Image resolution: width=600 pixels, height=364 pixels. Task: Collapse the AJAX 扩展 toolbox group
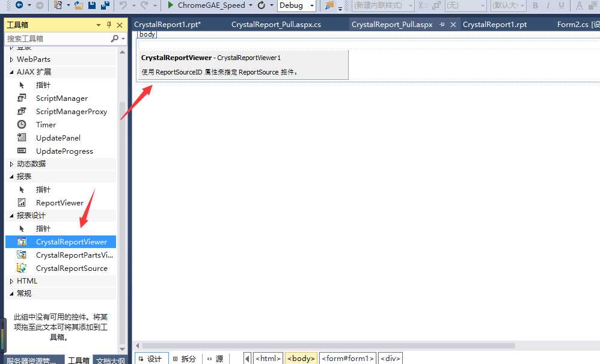click(11, 72)
